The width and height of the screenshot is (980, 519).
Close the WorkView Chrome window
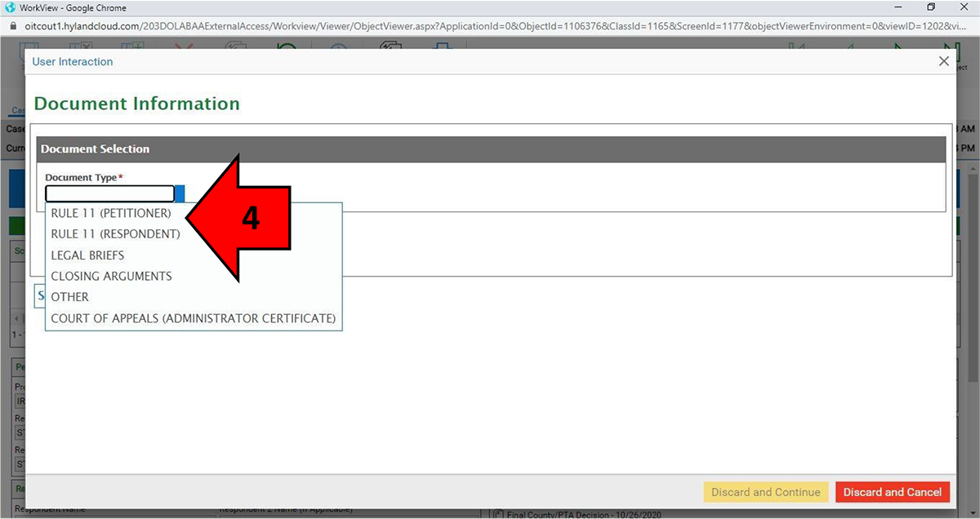[x=965, y=7]
